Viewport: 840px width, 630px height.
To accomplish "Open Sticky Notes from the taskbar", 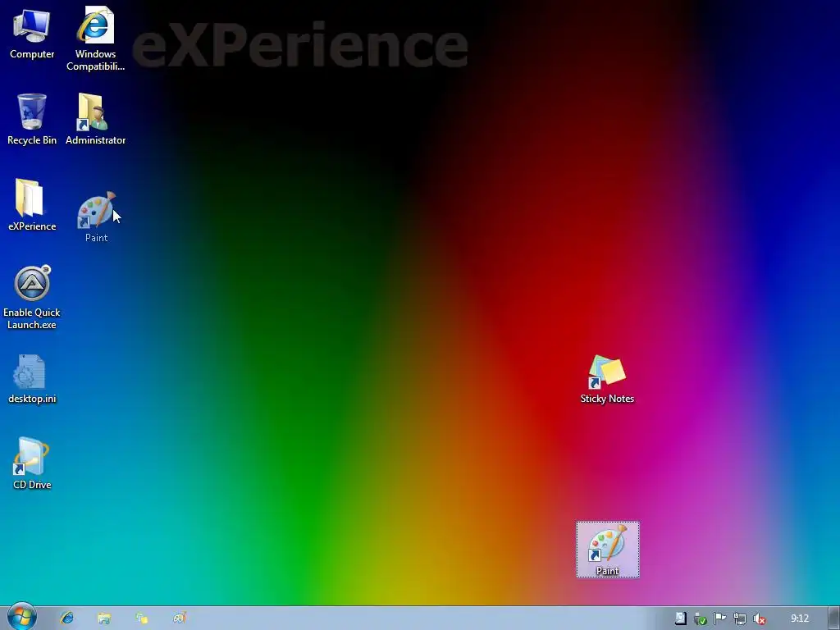I will 141,619.
